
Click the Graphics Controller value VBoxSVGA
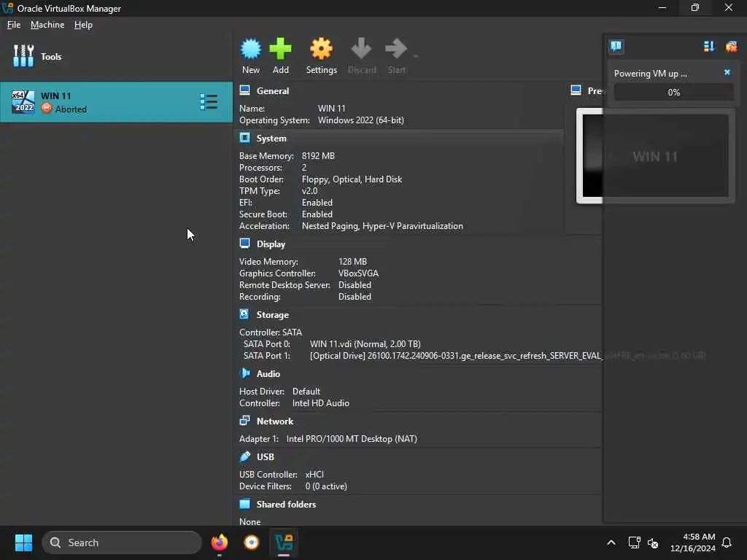pos(358,273)
